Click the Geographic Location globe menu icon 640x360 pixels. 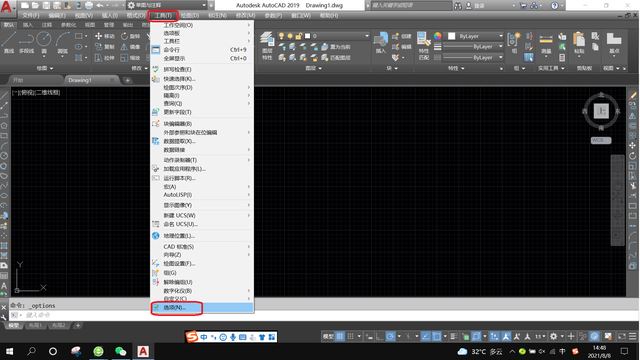click(x=156, y=236)
